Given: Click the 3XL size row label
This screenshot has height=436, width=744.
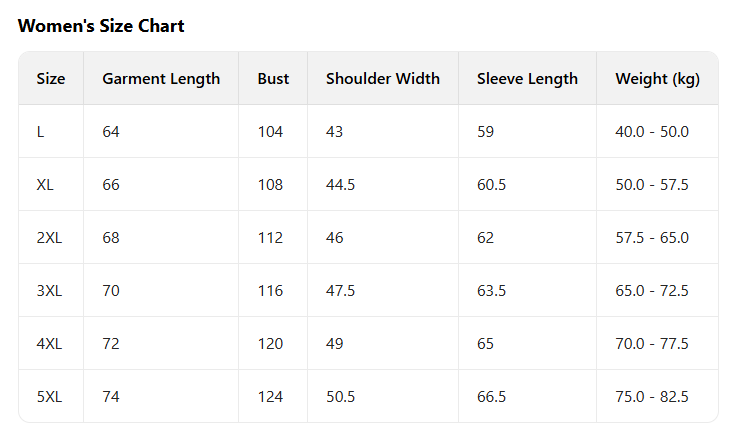Looking at the screenshot, I should pos(49,291).
